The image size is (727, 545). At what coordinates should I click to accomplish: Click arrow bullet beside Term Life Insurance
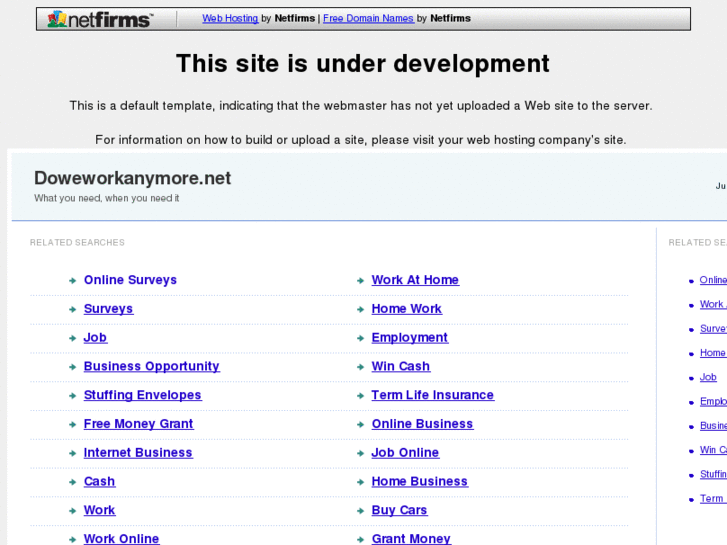(360, 396)
